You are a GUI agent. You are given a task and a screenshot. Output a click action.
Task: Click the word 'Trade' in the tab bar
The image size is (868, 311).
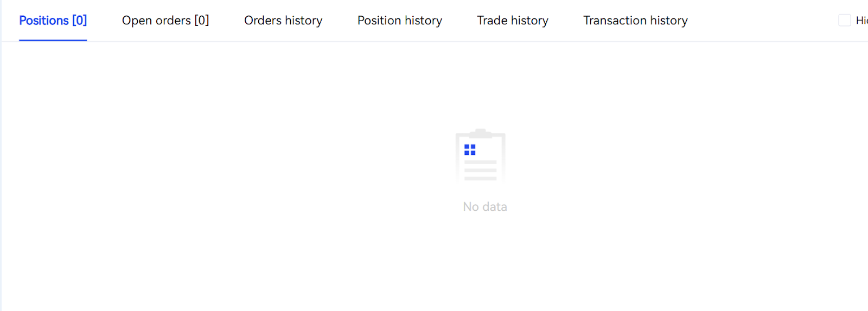tap(492, 21)
